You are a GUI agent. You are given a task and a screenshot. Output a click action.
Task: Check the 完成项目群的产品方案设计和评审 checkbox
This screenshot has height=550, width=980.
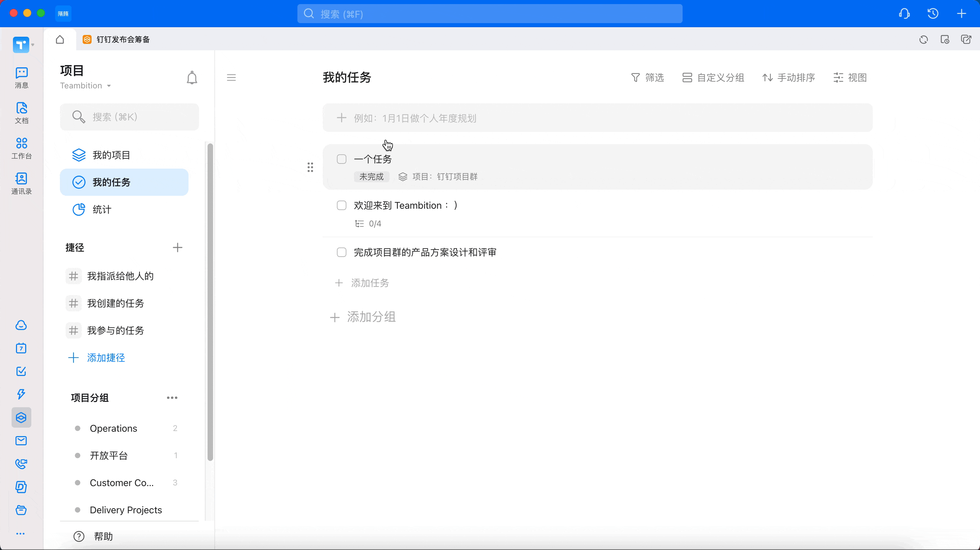coord(341,252)
